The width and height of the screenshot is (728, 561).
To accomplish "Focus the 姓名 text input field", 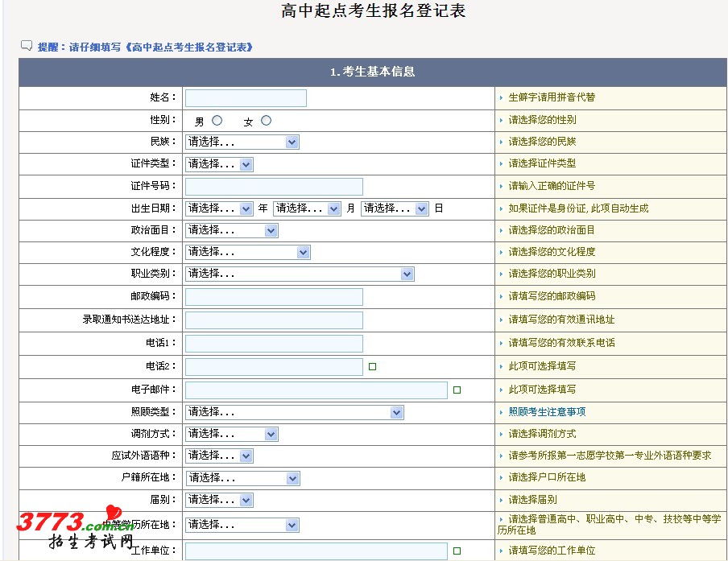I will coord(246,98).
